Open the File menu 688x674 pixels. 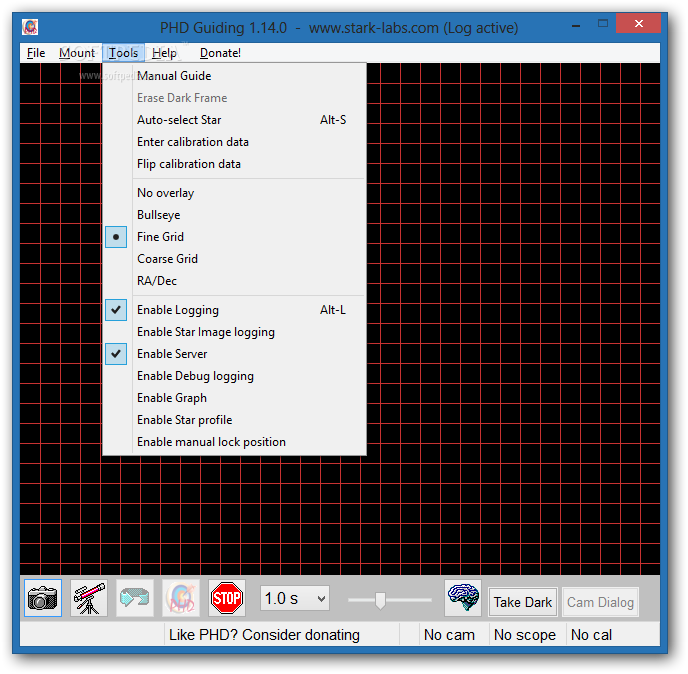click(x=36, y=53)
